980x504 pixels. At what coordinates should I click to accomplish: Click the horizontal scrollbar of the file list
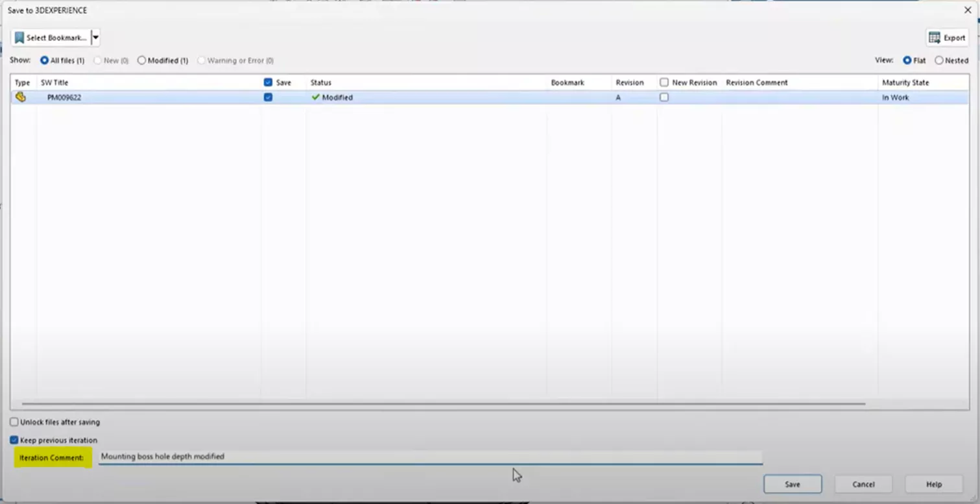coord(444,403)
